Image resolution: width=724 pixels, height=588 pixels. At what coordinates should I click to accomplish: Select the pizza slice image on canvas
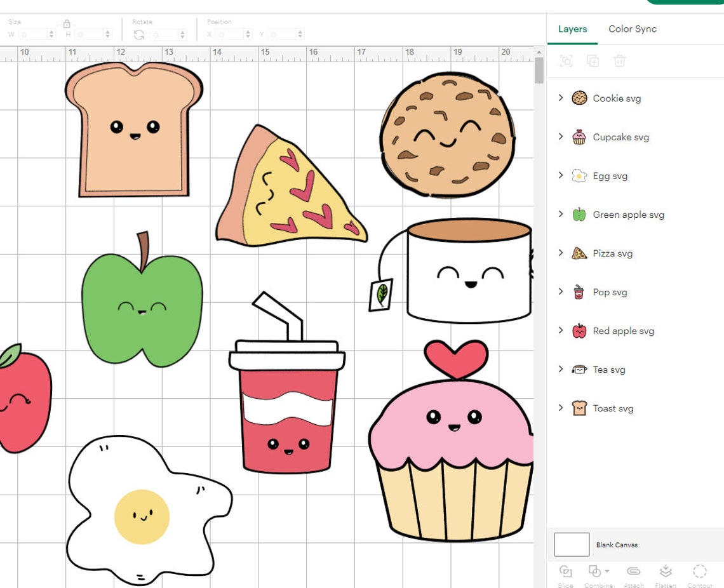coord(291,185)
